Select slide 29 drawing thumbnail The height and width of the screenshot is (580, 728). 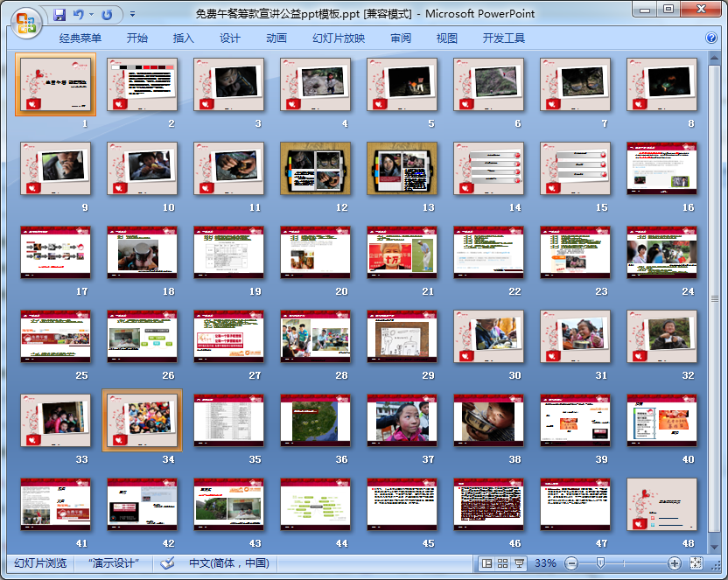click(x=402, y=336)
